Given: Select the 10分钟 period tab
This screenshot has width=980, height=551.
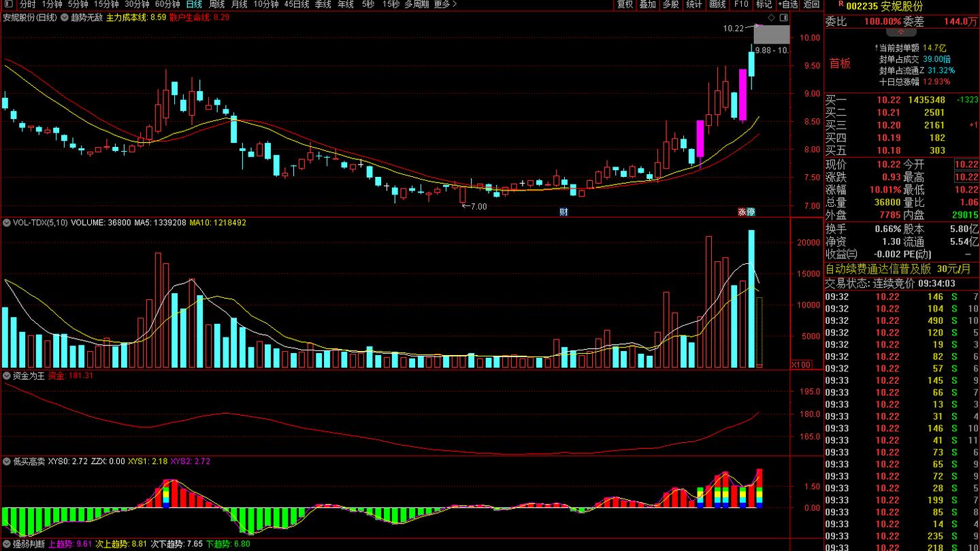Looking at the screenshot, I should 266,4.
